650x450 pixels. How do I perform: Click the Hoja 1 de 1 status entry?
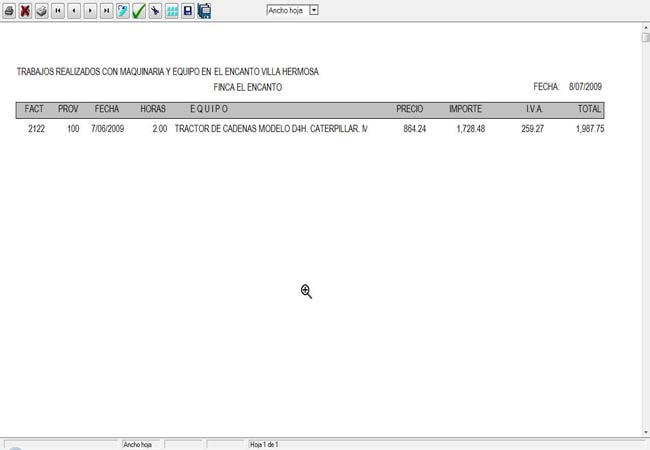click(x=264, y=445)
